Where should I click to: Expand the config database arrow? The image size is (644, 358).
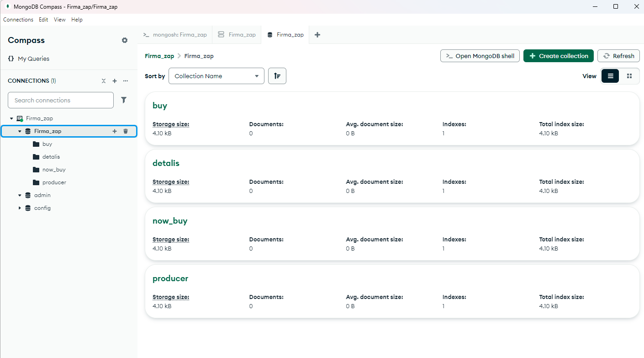(x=20, y=208)
